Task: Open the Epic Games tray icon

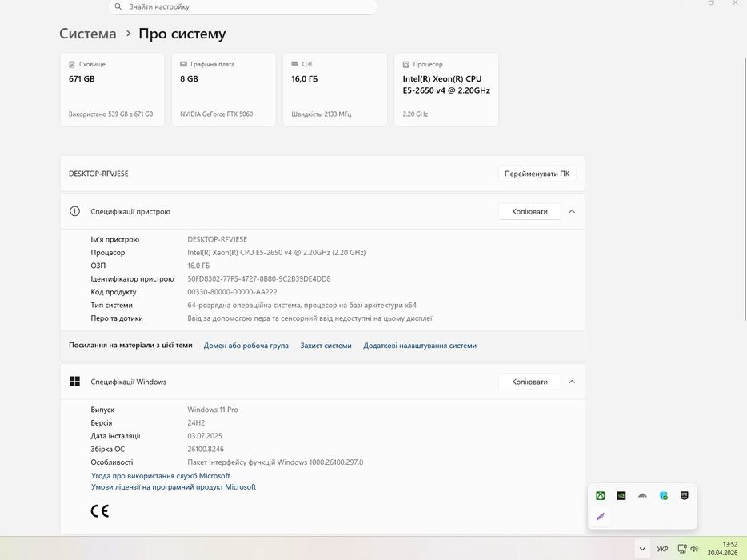Action: coord(684,496)
